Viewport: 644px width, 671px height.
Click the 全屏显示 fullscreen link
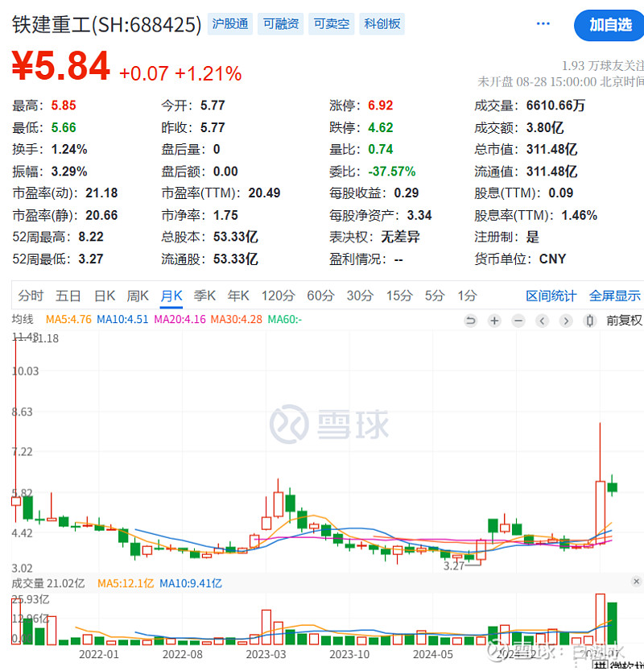coord(614,296)
